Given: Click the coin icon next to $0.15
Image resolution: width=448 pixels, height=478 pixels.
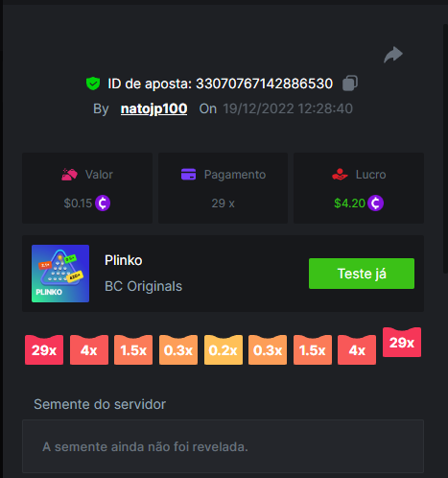Looking at the screenshot, I should (103, 203).
